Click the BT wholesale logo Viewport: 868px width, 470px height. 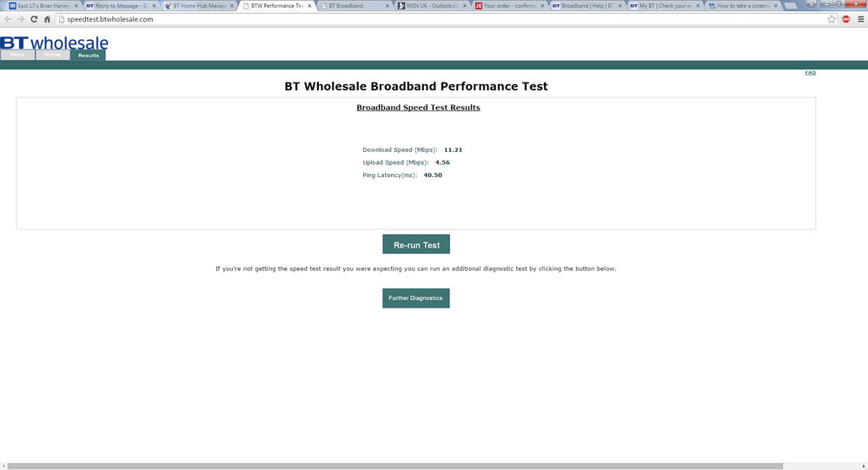(x=54, y=43)
